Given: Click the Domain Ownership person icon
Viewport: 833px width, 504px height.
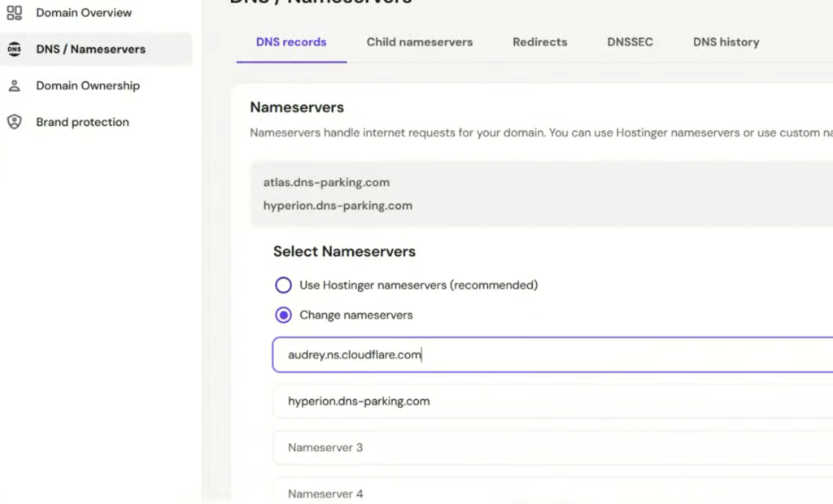Looking at the screenshot, I should pyautogui.click(x=15, y=85).
